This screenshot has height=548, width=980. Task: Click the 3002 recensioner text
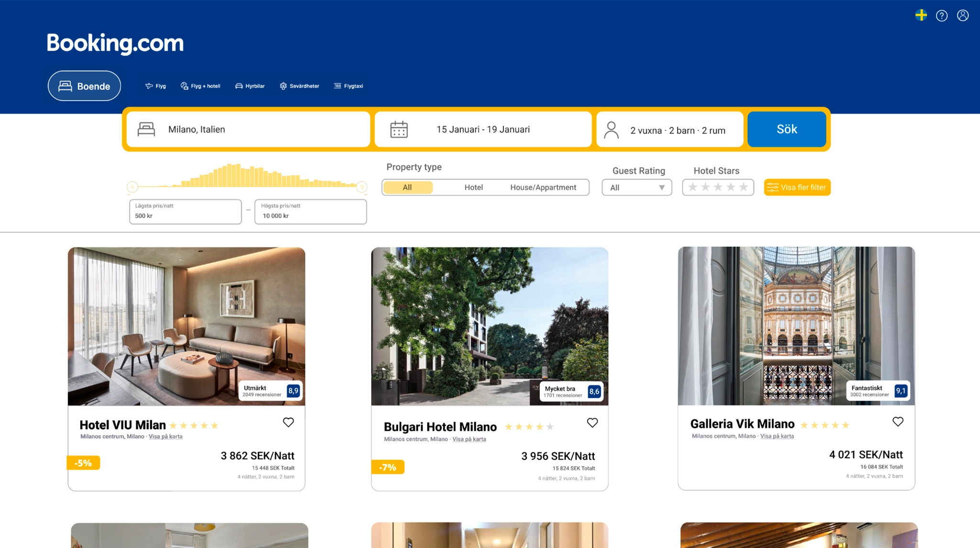click(x=869, y=395)
